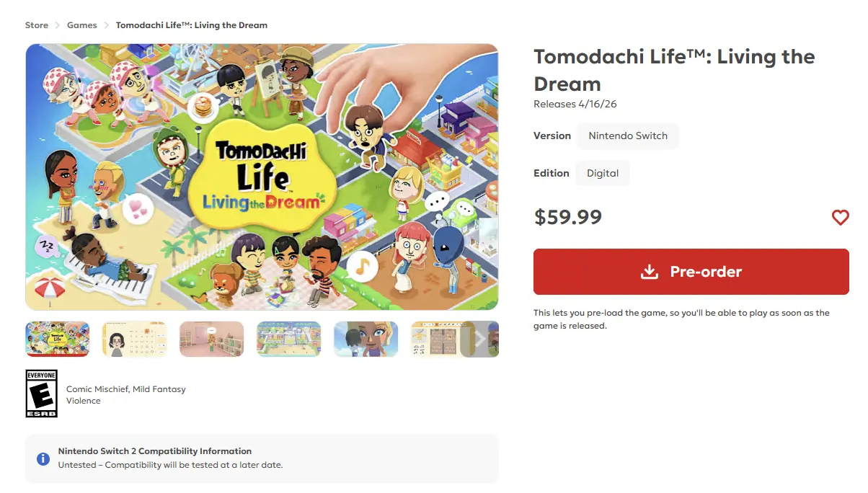Viewport: 868px width, 493px height.
Task: Open the Games category from the breadcrumb
Action: (x=81, y=25)
